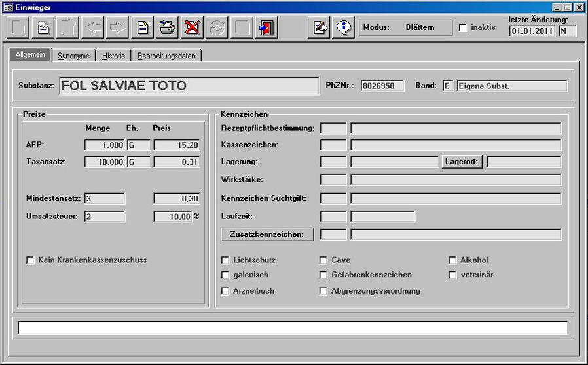Click the Zusatzkennzeichen description field
This screenshot has height=365, width=588.
[456, 235]
